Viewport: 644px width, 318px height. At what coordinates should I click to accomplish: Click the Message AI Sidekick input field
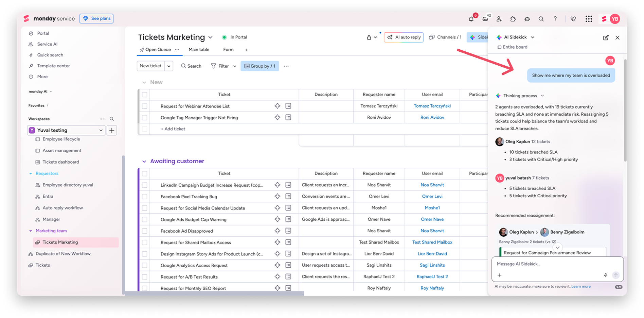557,264
